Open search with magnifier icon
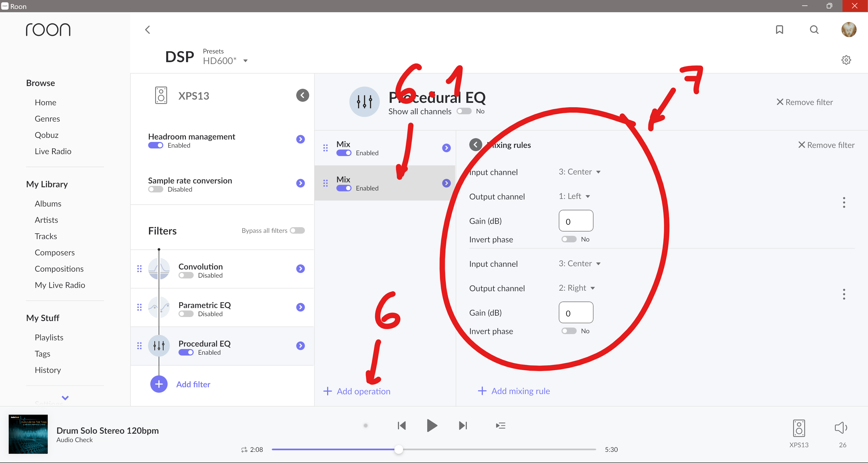Screen dimensions: 868x463 (814, 30)
